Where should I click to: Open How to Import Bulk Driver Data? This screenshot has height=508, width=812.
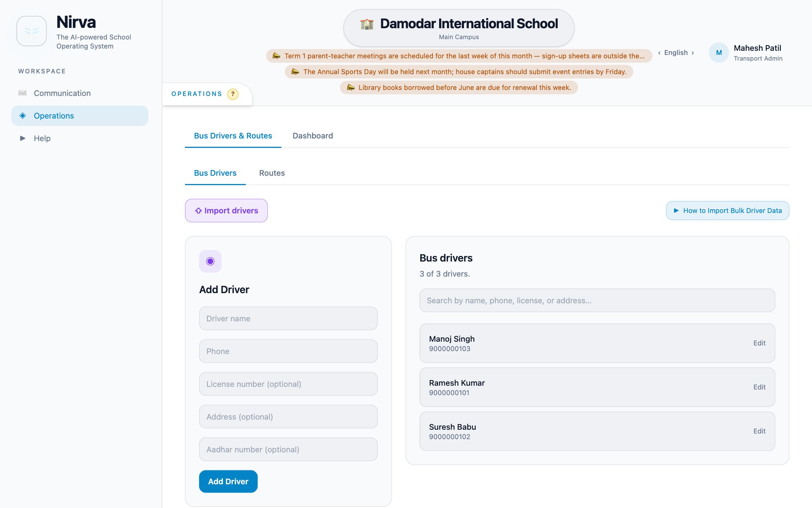(x=727, y=211)
